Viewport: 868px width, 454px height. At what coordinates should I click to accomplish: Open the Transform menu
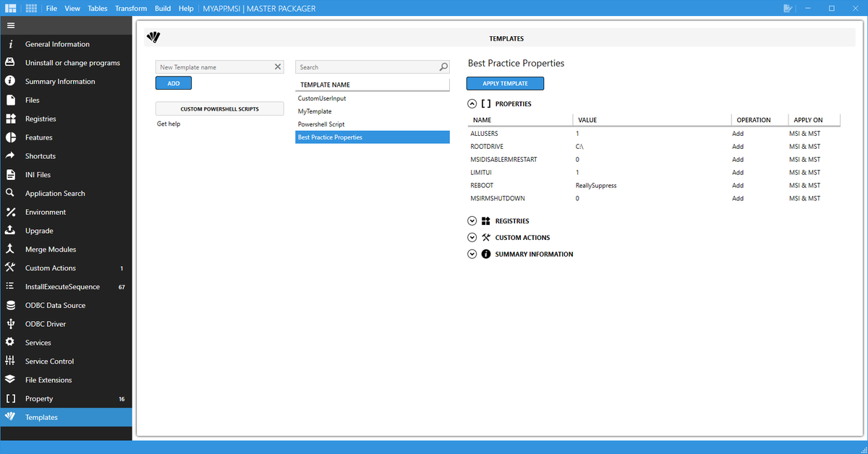[x=130, y=8]
